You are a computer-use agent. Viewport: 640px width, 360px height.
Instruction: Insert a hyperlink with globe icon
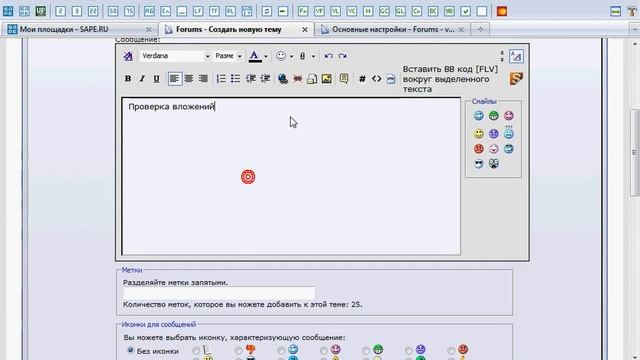pyautogui.click(x=282, y=79)
